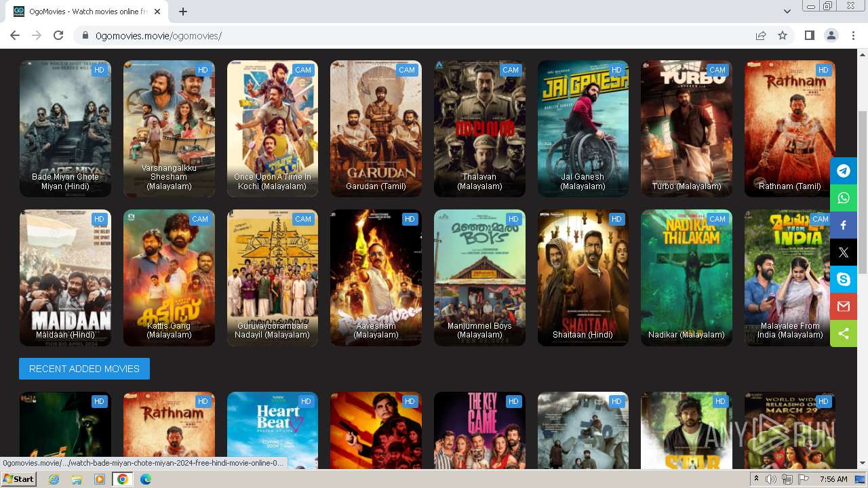Click Maidaan (Hindi) title text
Screen dimensions: 868x488
65,335
